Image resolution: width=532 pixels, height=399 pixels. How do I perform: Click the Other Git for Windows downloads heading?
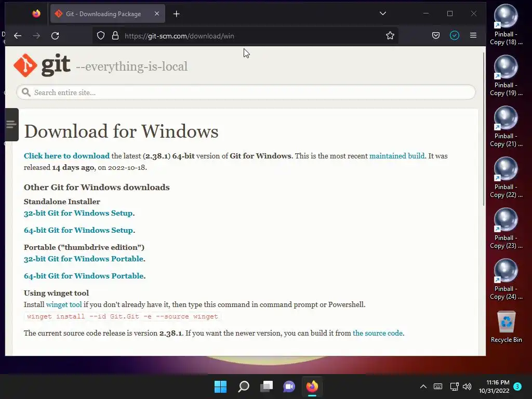pyautogui.click(x=97, y=187)
